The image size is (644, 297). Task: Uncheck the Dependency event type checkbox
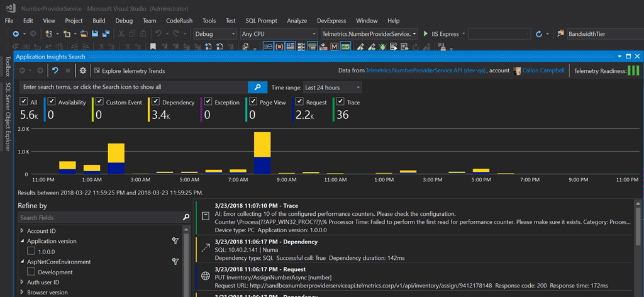click(155, 102)
